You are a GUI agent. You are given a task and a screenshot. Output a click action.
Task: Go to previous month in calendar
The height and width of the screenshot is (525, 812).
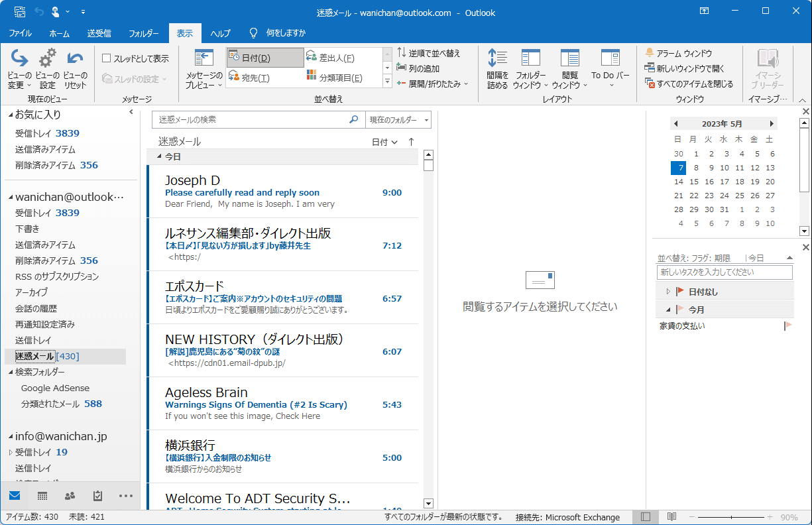(675, 124)
